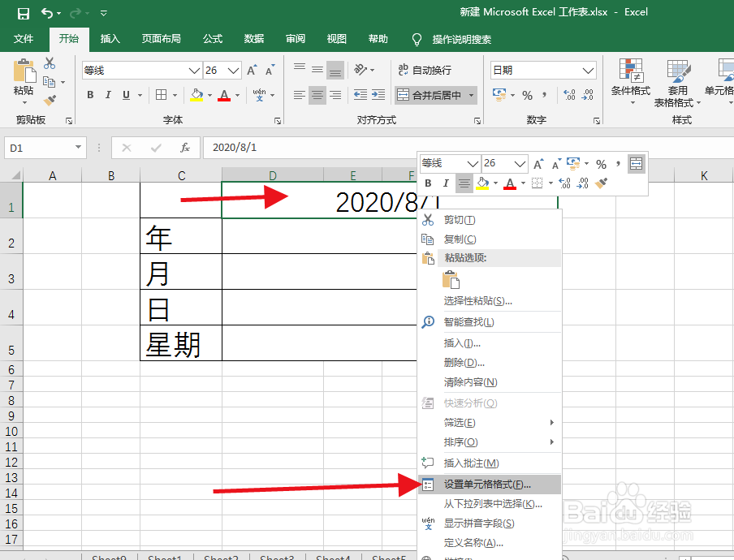This screenshot has width=734, height=560.
Task: Choose 设置单元格格式 from the context menu
Action: coord(487,485)
